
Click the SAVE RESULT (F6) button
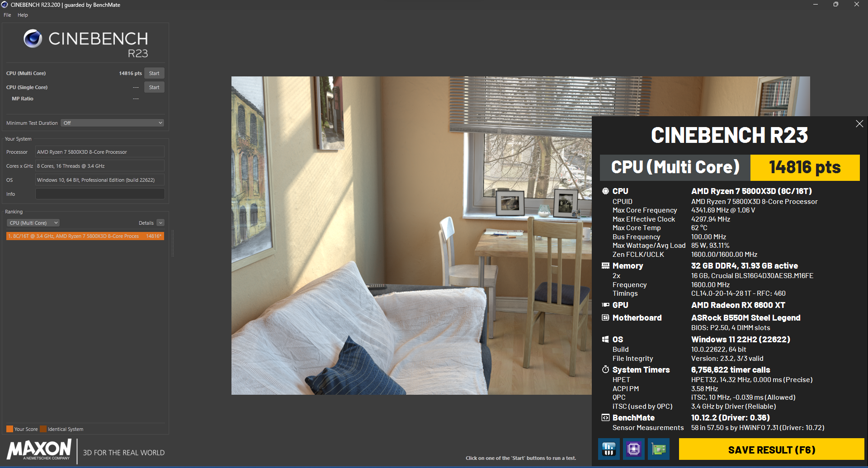point(771,449)
